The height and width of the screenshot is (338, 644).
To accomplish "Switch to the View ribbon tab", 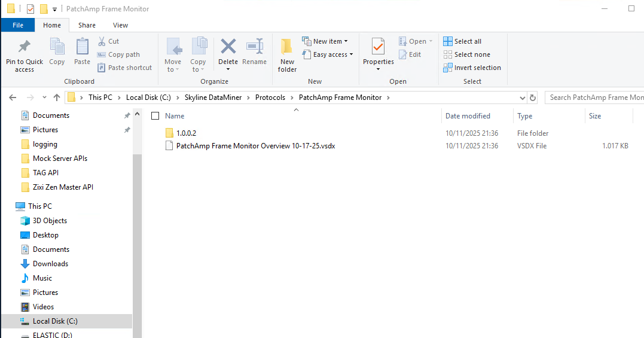I will click(120, 25).
